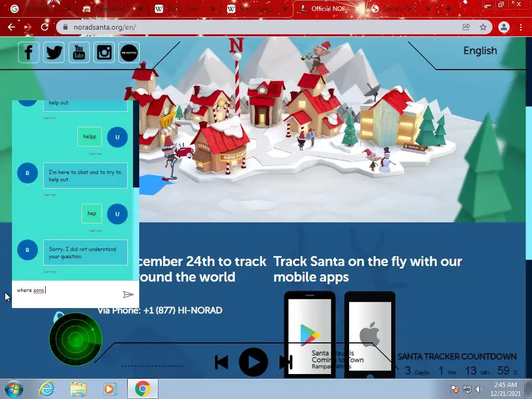Image resolution: width=532 pixels, height=399 pixels.
Task: Skip to previous music track
Action: click(x=221, y=362)
